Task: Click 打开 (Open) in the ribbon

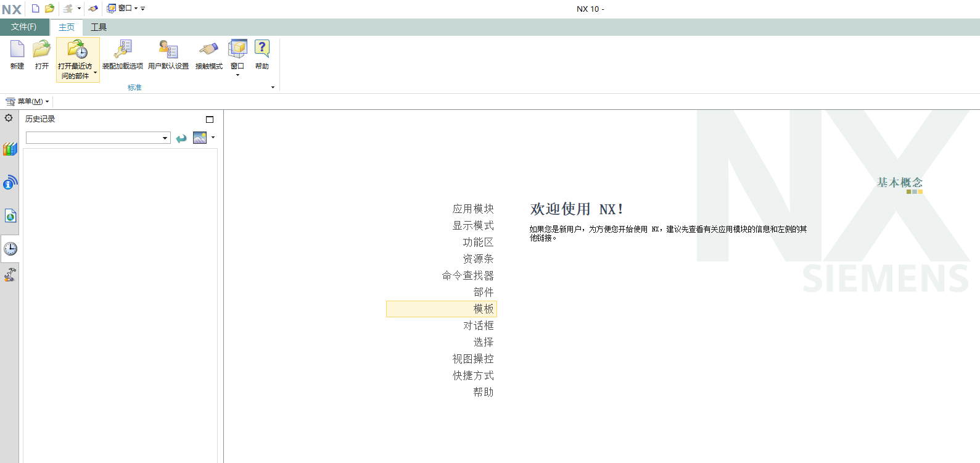Action: (42, 55)
